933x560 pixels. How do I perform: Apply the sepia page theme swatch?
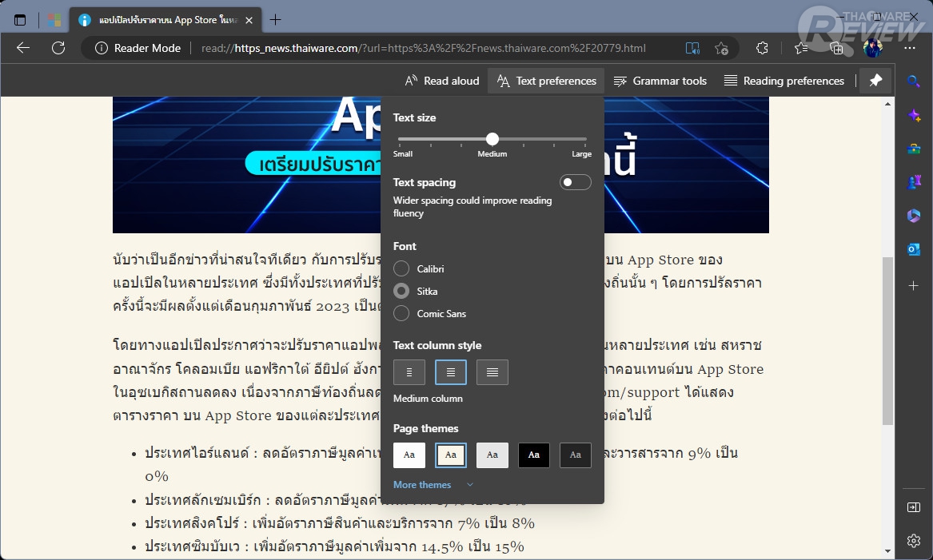tap(451, 455)
